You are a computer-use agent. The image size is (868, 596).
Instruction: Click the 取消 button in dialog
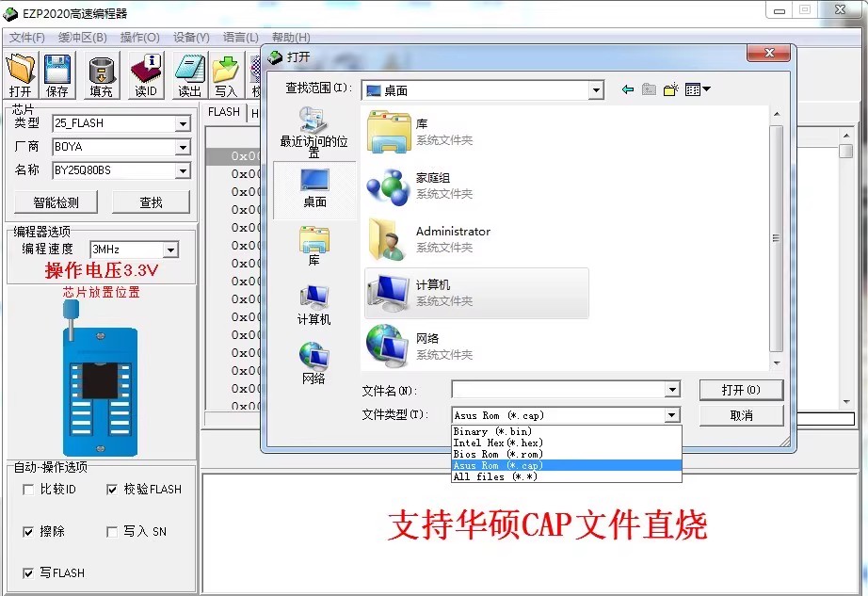(x=741, y=415)
